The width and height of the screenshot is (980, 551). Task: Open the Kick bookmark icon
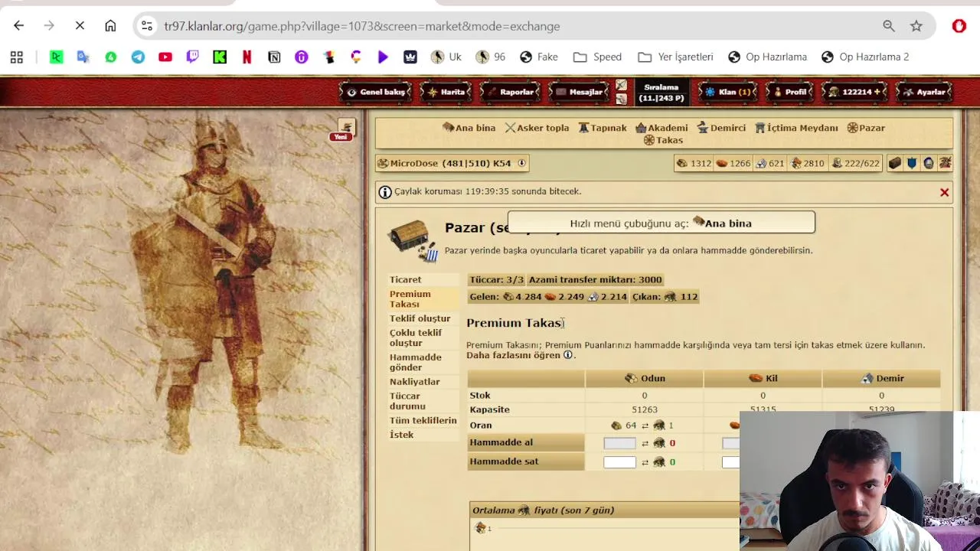pyautogui.click(x=220, y=57)
